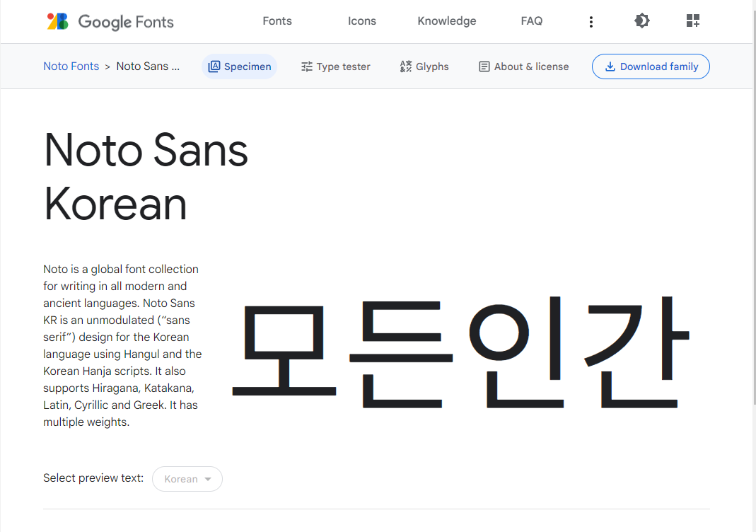The image size is (756, 532).
Task: Open the selected families grid icon
Action: tap(693, 21)
